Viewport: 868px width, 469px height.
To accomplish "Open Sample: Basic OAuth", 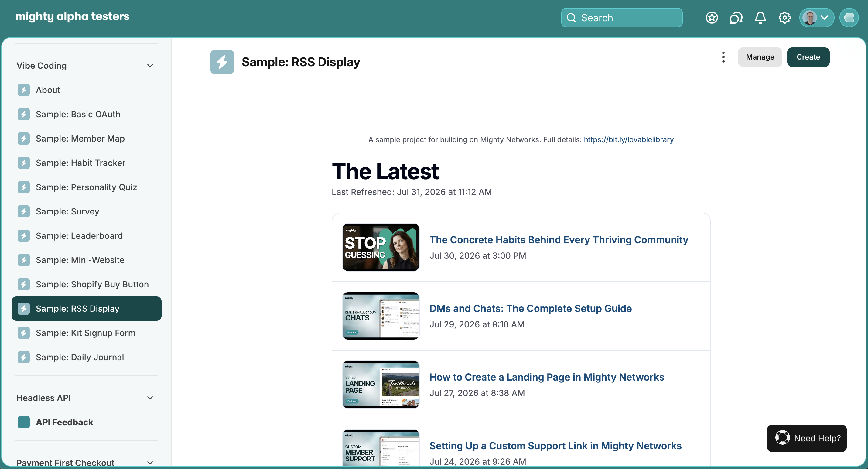I will (x=87, y=114).
